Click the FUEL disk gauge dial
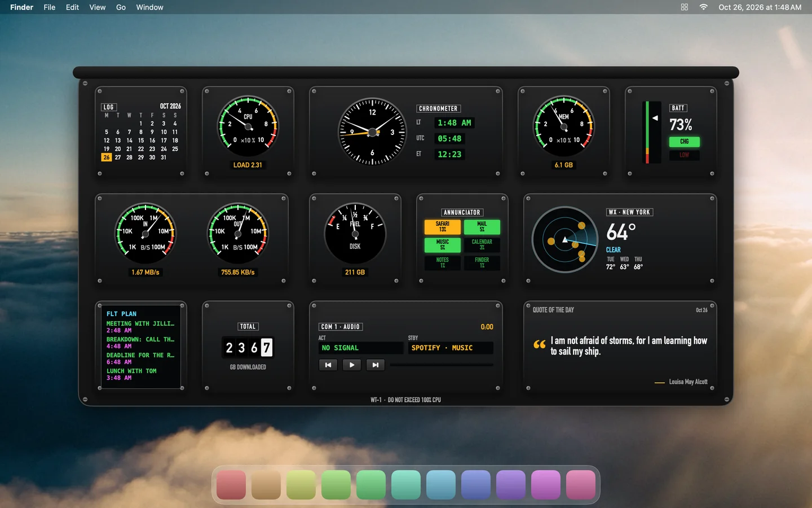 355,233
